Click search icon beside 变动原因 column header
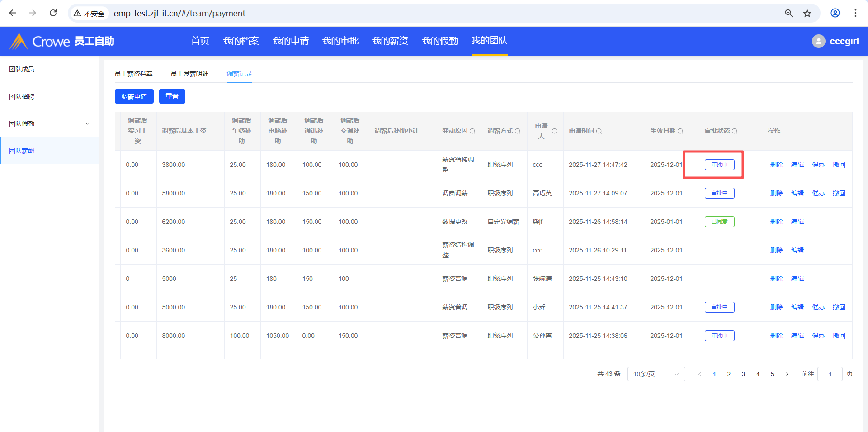868x432 pixels. [x=472, y=131]
